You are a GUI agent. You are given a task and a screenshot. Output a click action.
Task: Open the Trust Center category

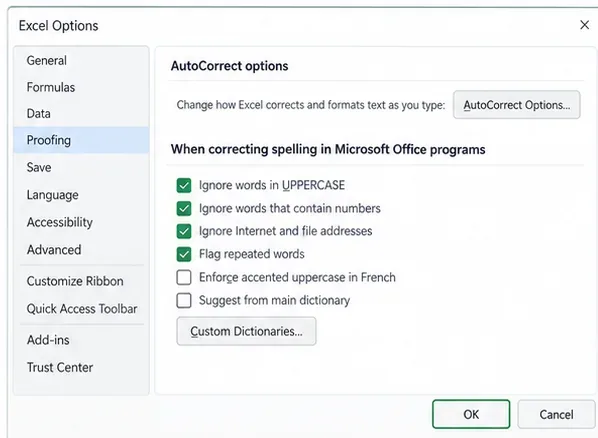pos(81,367)
